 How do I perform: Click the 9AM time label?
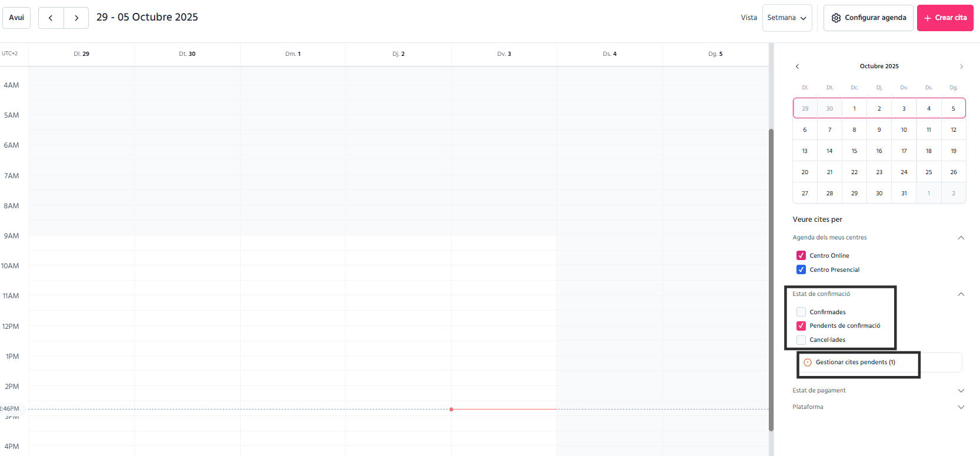(11, 236)
